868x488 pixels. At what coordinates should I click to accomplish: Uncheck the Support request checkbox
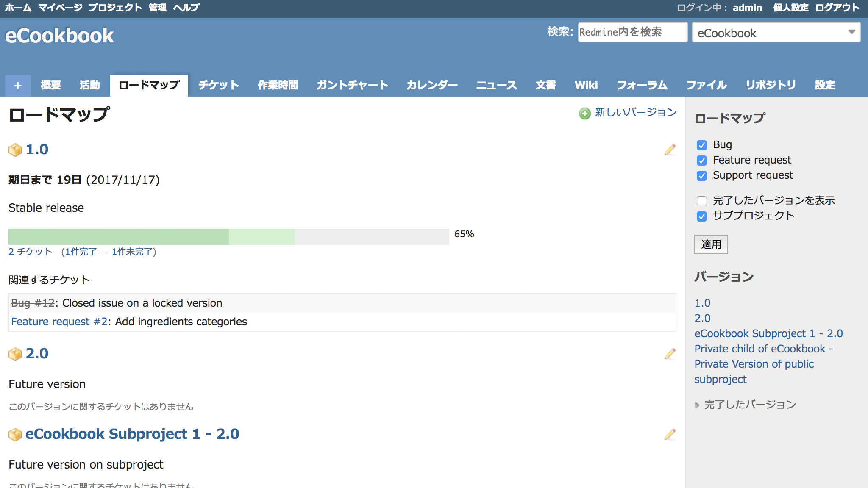tap(702, 176)
